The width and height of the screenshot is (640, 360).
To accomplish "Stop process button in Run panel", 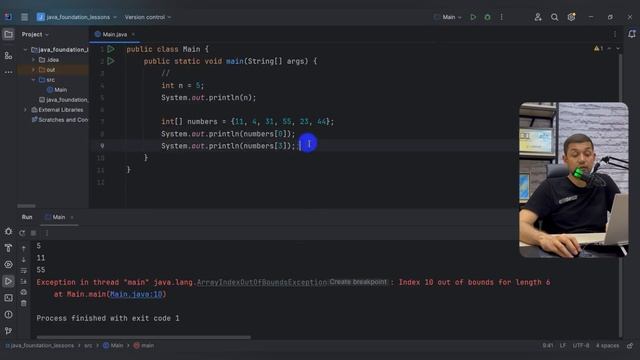I will pos(33,233).
